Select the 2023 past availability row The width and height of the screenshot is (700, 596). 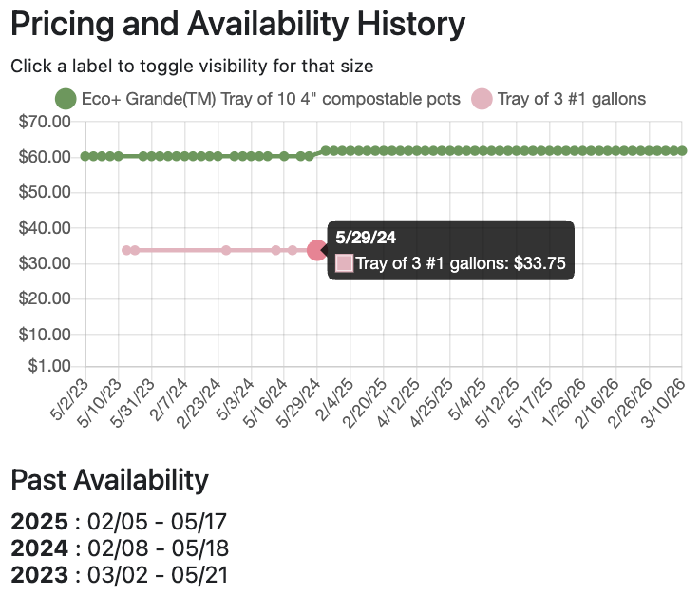120,575
